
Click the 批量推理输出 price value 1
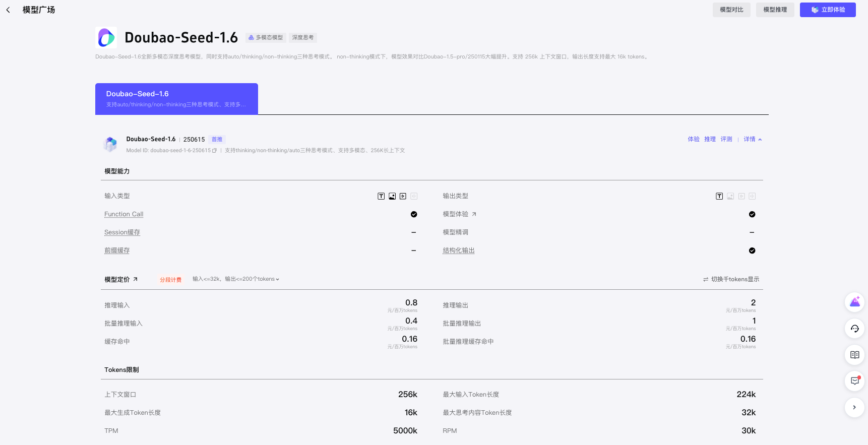(754, 321)
